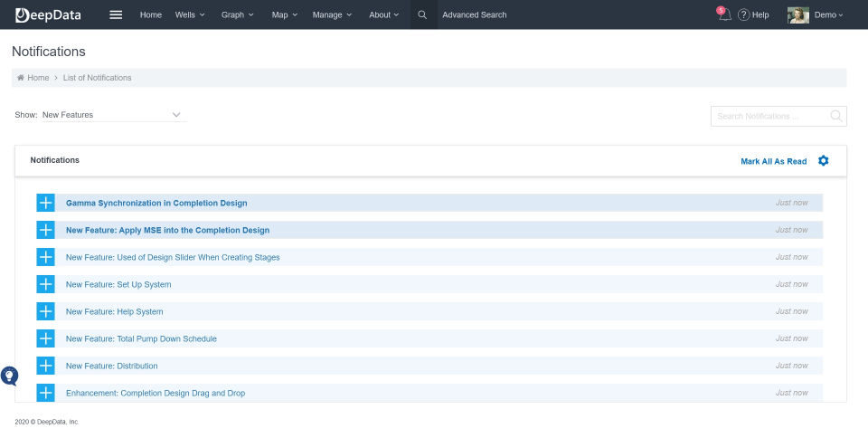Click List of Notifications breadcrumb text
This screenshot has width=868, height=438.
pos(98,78)
